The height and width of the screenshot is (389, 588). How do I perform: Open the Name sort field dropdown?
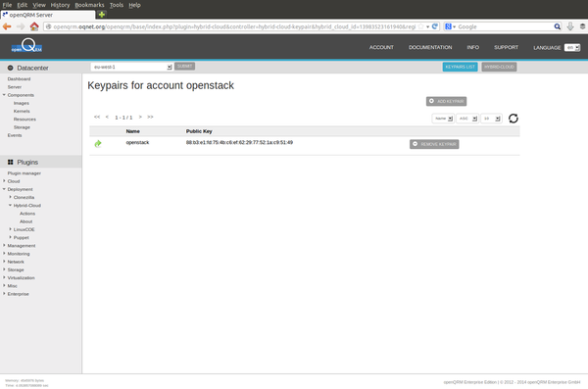[x=443, y=119]
